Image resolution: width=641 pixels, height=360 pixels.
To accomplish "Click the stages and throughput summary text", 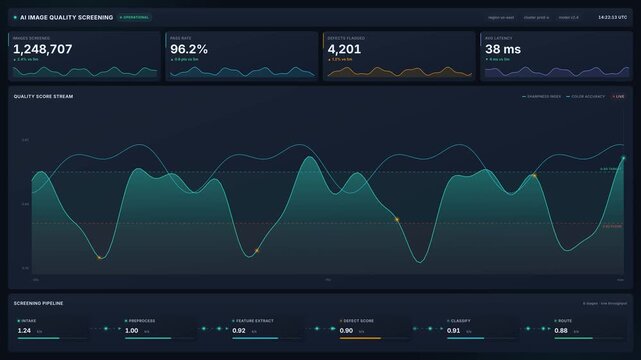I will pos(605,304).
